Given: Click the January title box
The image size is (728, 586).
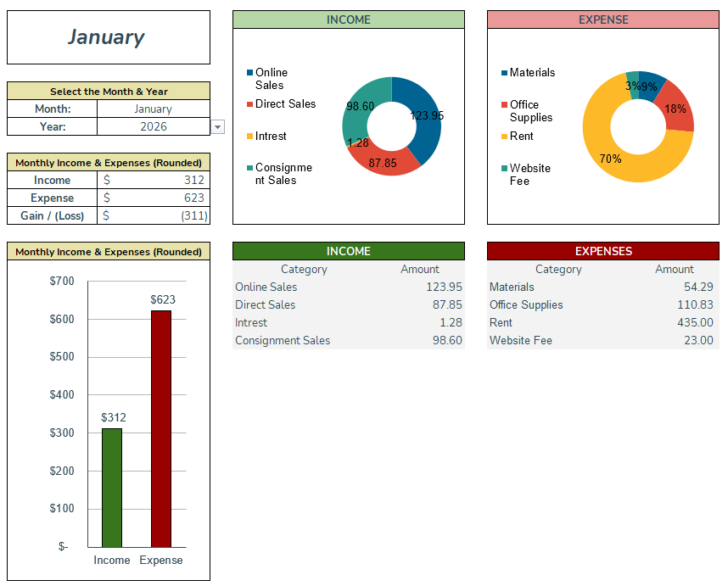Looking at the screenshot, I should 108,36.
